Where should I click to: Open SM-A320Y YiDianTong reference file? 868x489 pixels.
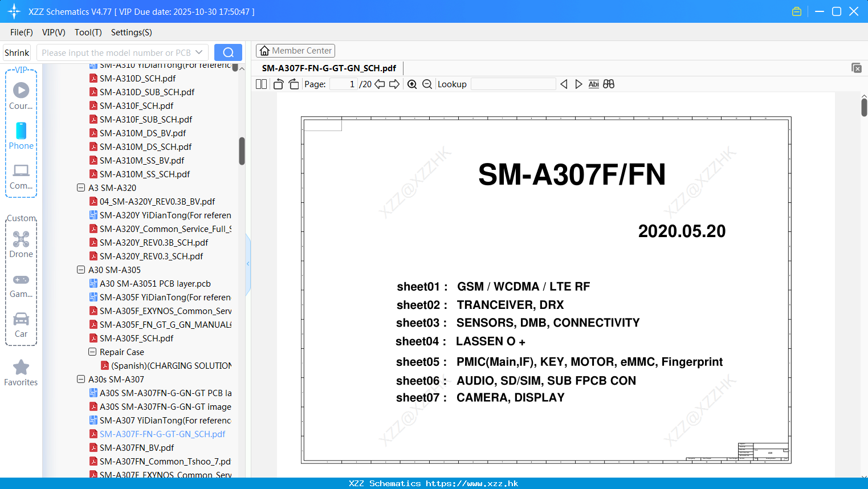(160, 215)
